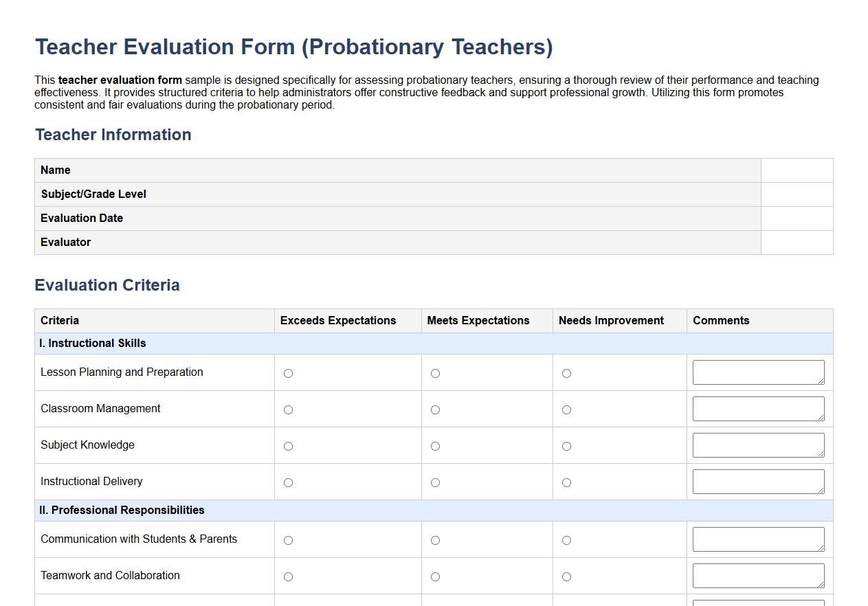This screenshot has height=606, width=868.
Task: Click the Evaluation Date field
Action: tap(796, 218)
